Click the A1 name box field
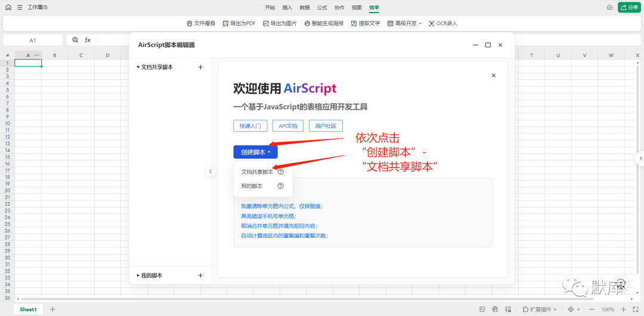The image size is (644, 316). 33,41
